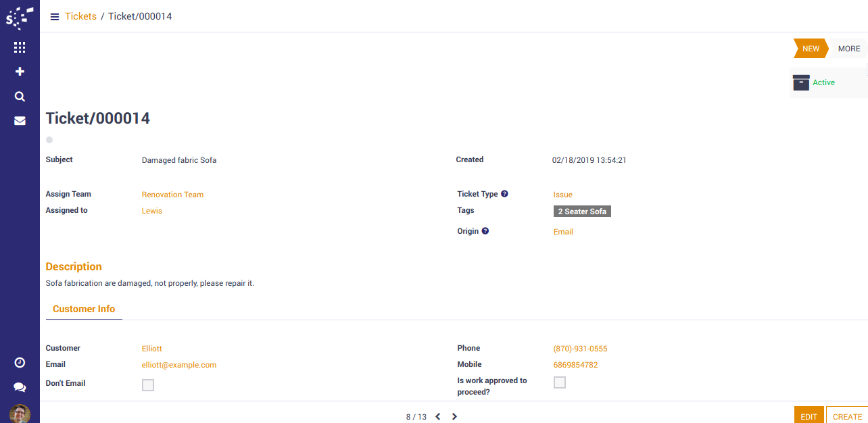Screen dimensions: 868x423
Task: Click the EDIT button
Action: pos(809,416)
